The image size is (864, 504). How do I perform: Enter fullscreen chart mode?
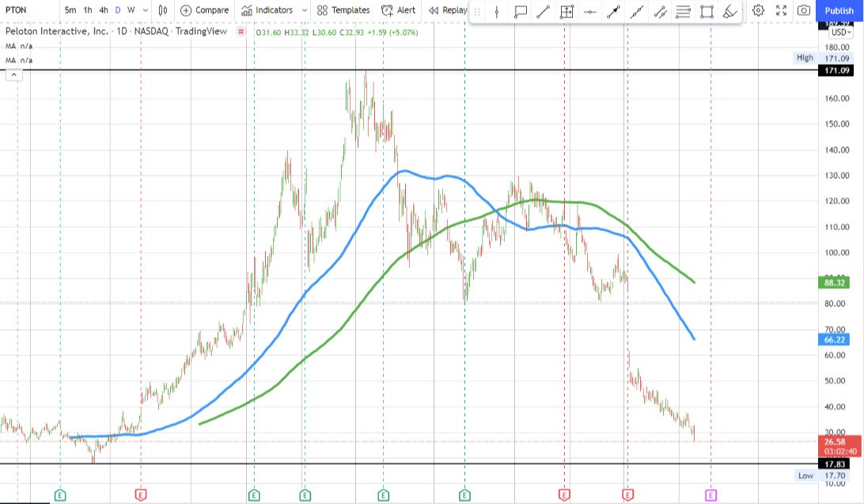pos(782,10)
